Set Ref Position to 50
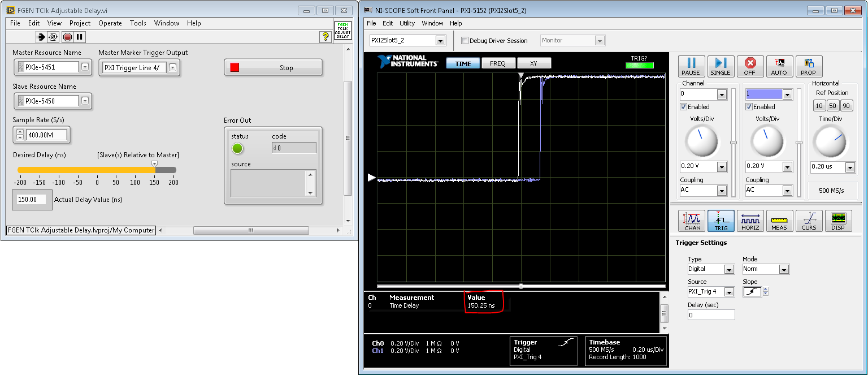868x375 pixels. (832, 106)
